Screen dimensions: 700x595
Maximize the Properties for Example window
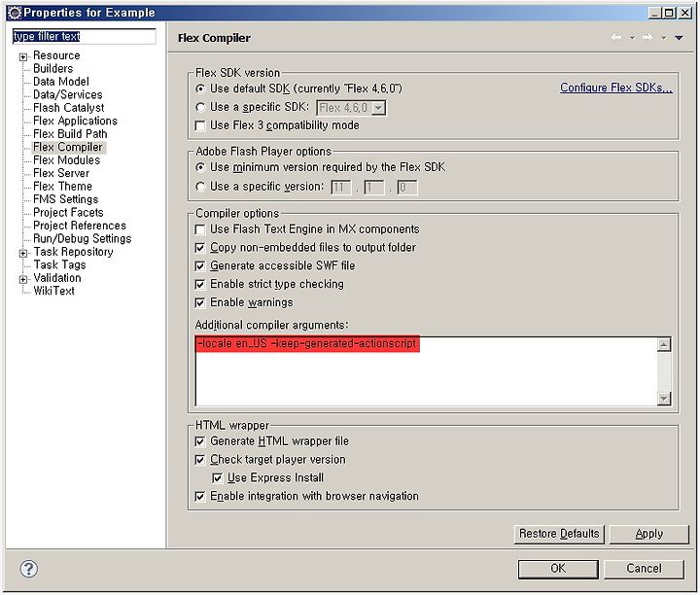pos(669,13)
